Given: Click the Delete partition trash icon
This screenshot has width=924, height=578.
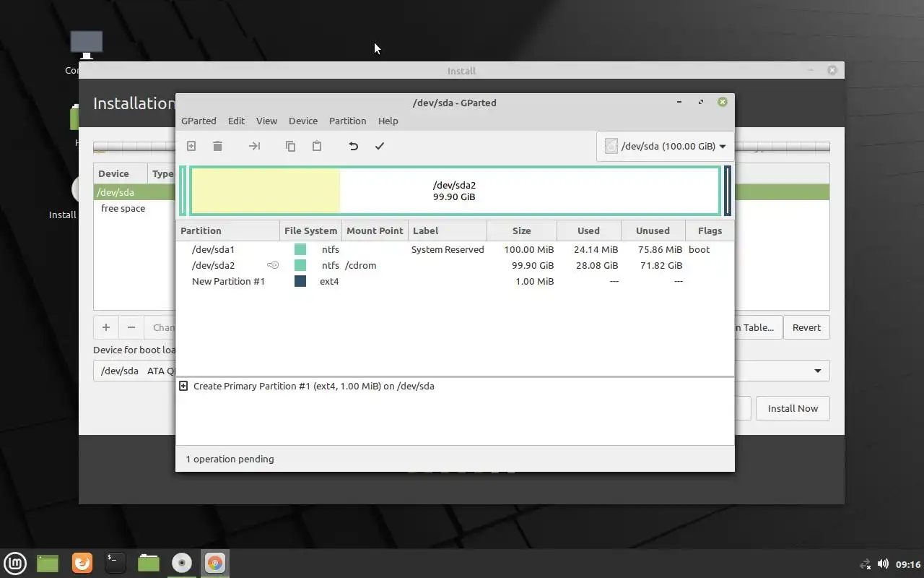Looking at the screenshot, I should (x=217, y=146).
